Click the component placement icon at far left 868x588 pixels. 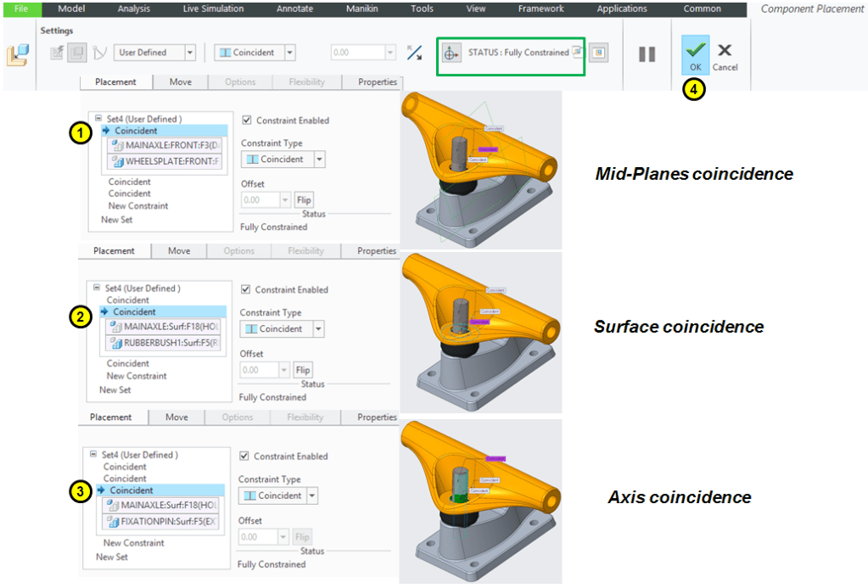coord(17,55)
